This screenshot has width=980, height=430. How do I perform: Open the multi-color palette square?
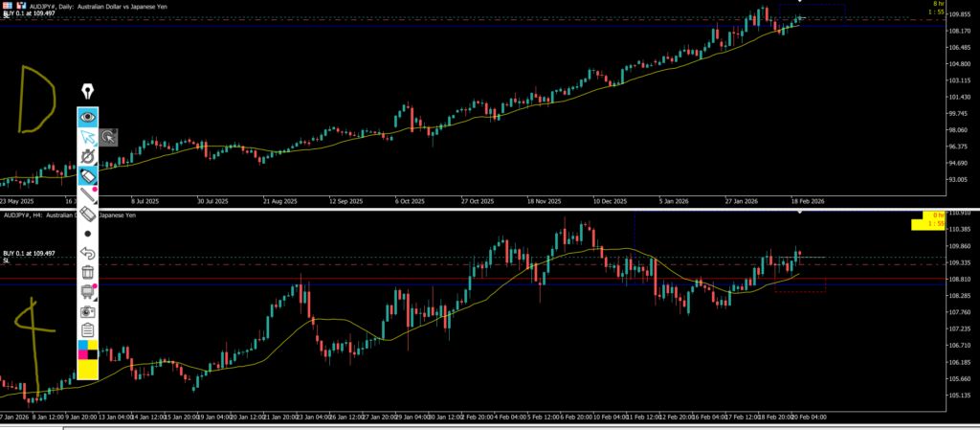[x=87, y=349]
